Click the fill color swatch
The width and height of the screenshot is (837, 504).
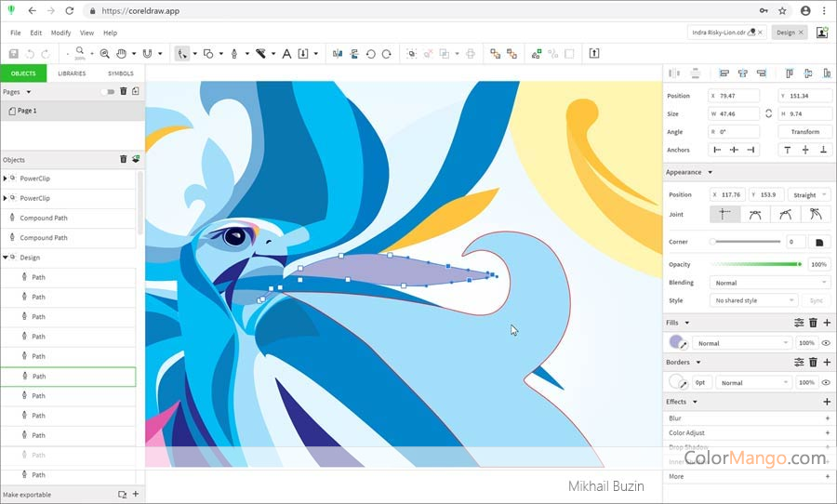pos(676,342)
